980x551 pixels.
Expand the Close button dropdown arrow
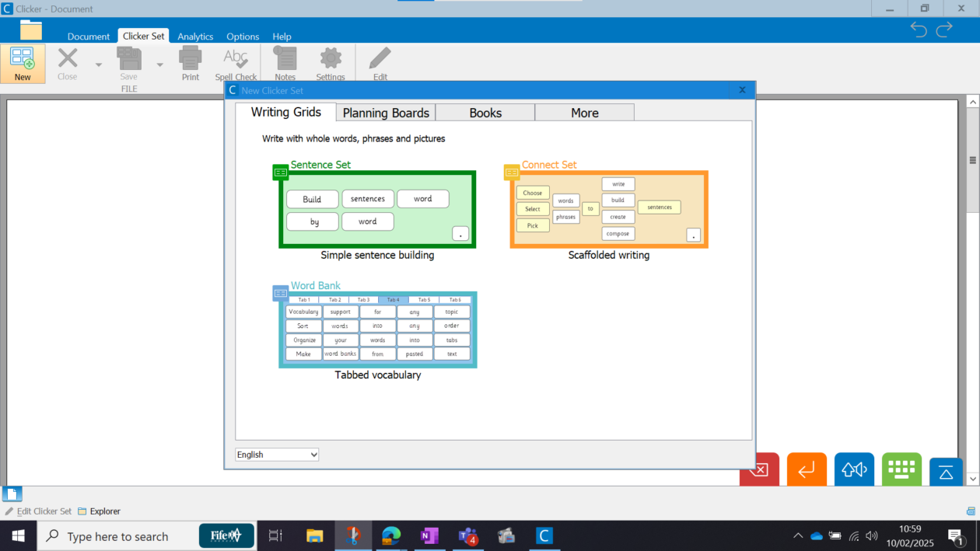click(x=99, y=65)
